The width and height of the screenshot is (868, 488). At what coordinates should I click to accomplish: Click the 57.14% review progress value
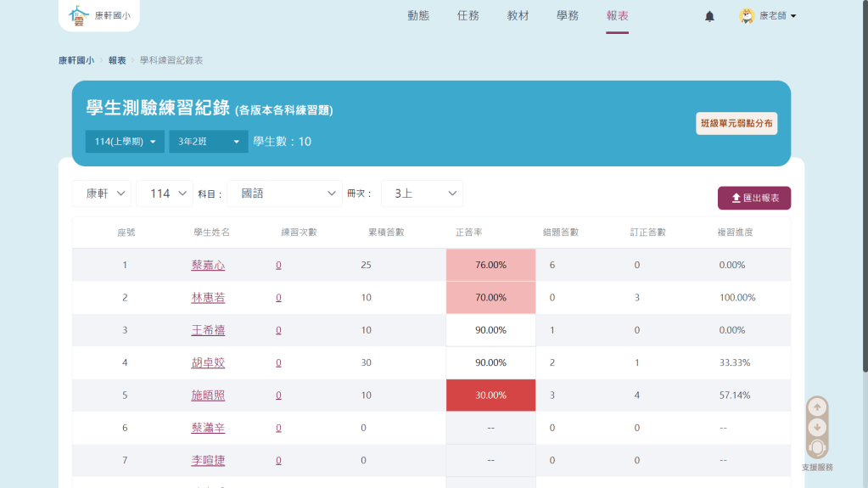pos(735,395)
